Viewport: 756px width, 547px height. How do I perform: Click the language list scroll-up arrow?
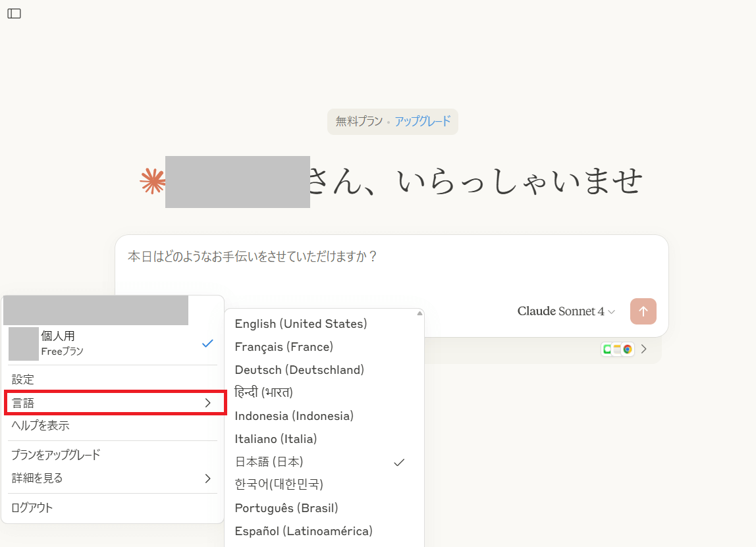click(x=420, y=313)
